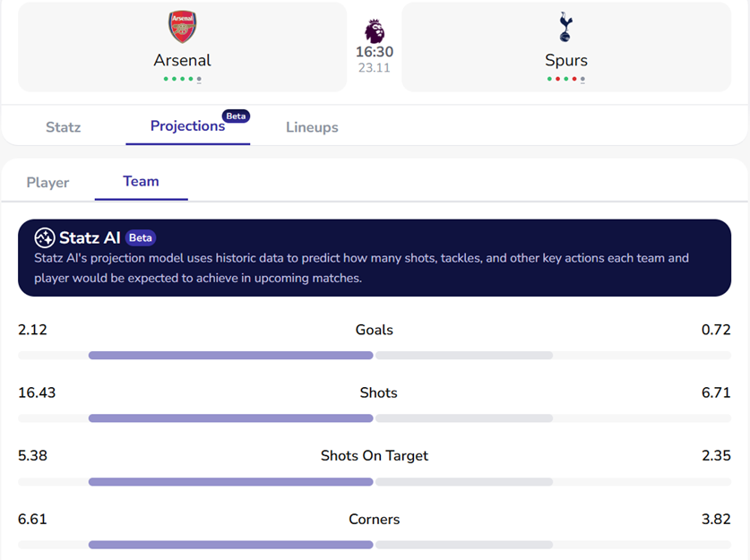Click the Beta badge on Projections
This screenshot has height=560, width=750.
click(x=236, y=116)
